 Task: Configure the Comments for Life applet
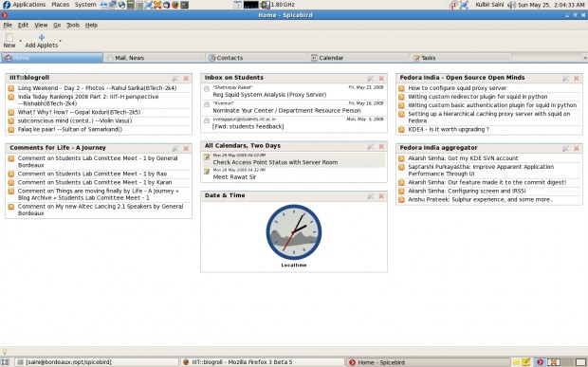click(175, 149)
